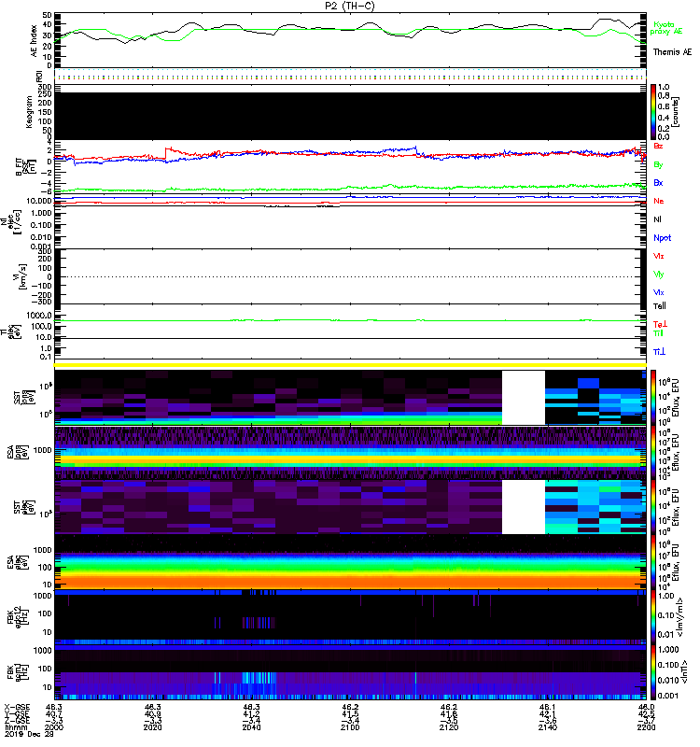Click the Keogram axis label
The image size is (700, 747).
click(29, 112)
